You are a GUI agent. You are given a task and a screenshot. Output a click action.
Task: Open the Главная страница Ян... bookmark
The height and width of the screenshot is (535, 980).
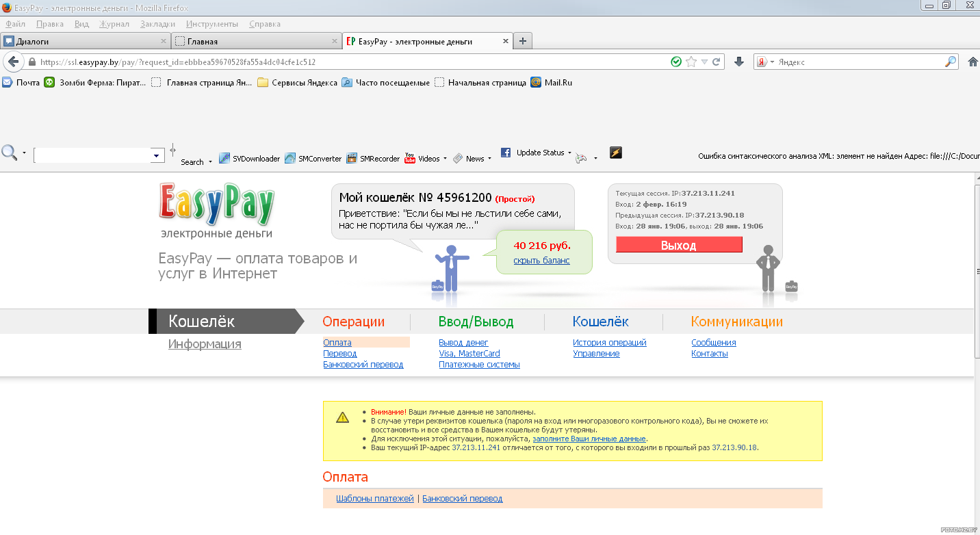click(201, 82)
